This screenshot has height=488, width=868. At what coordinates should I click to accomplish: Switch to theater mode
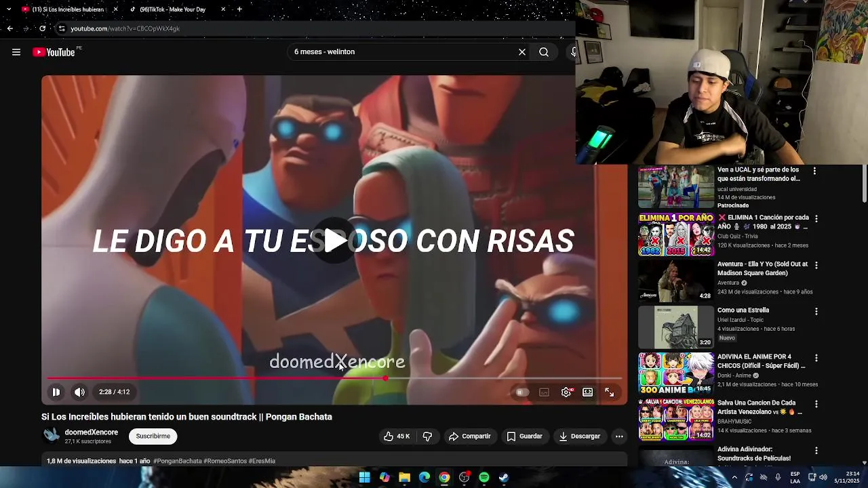[588, 392]
